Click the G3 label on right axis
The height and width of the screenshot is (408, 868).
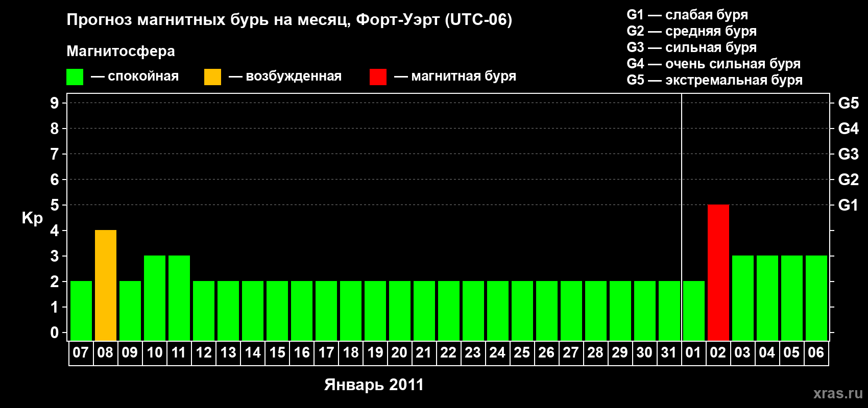click(848, 154)
